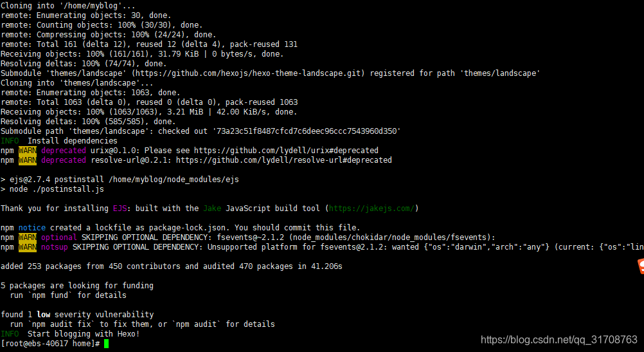Open the lydell/resolve-url#deprecated link
The height and width of the screenshot is (352, 644).
[284, 160]
